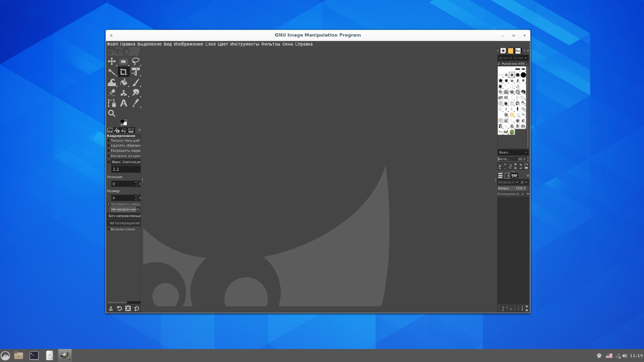Select the Text tool

(x=124, y=103)
